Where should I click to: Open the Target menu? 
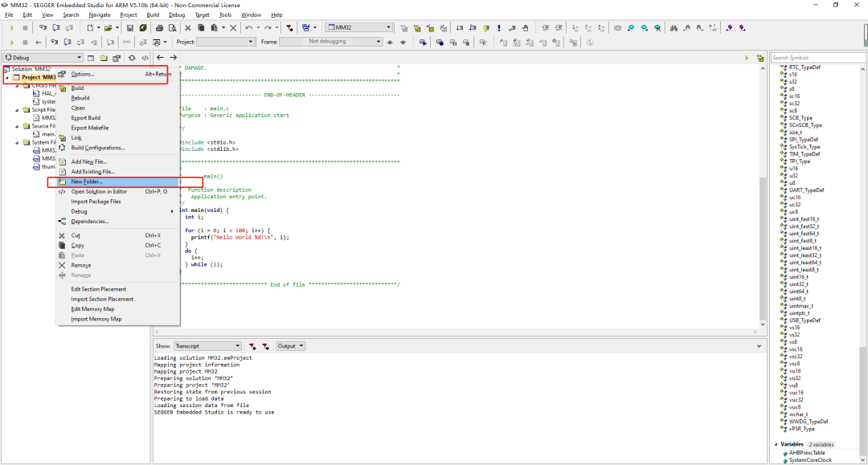coord(202,15)
